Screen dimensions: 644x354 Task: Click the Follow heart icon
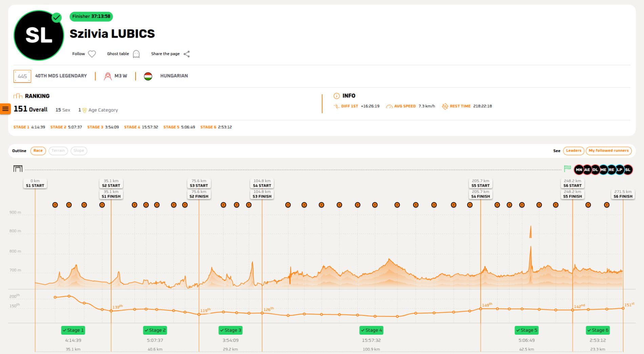91,54
